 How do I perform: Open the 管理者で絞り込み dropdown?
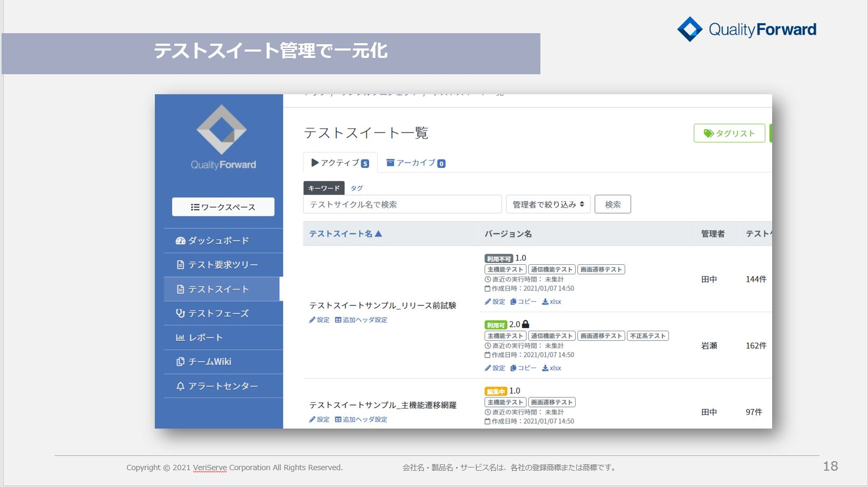coord(548,204)
